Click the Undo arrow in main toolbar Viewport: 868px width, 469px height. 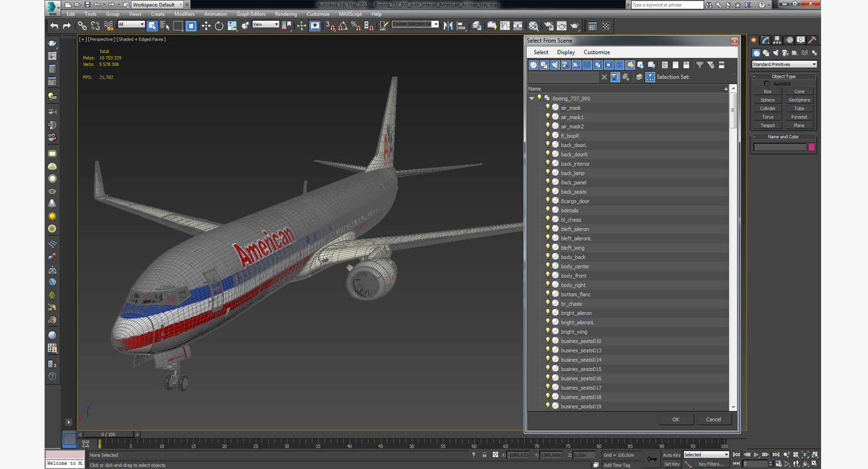point(55,26)
